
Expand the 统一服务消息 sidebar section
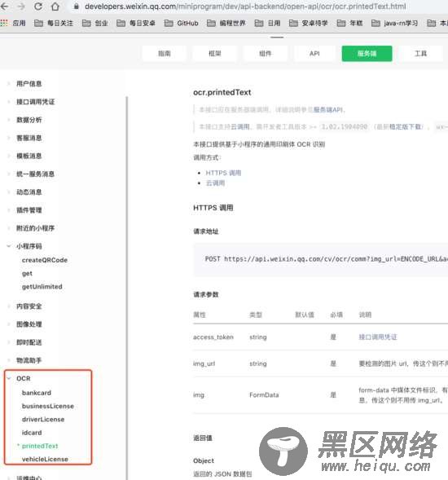click(35, 174)
